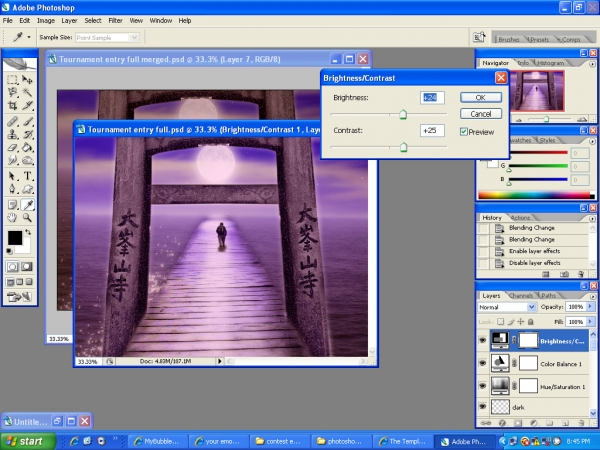Open the Filter menu
Viewport: 600px width, 450px height.
[115, 20]
